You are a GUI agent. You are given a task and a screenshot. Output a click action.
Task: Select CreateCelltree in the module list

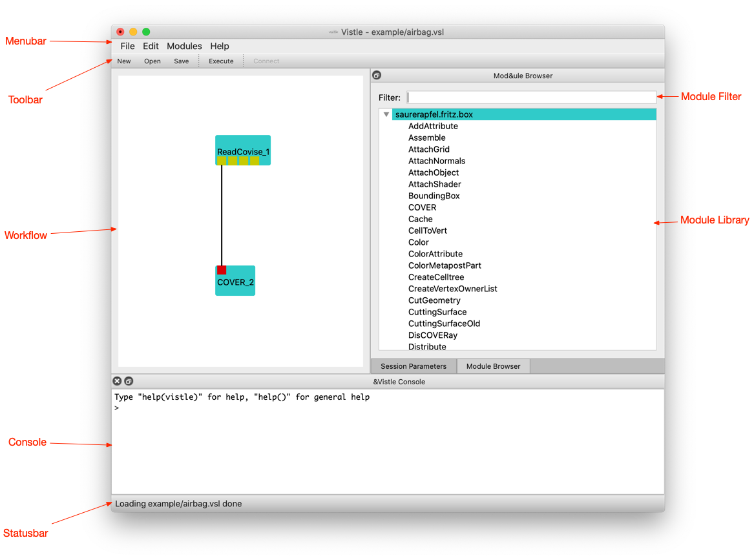435,277
